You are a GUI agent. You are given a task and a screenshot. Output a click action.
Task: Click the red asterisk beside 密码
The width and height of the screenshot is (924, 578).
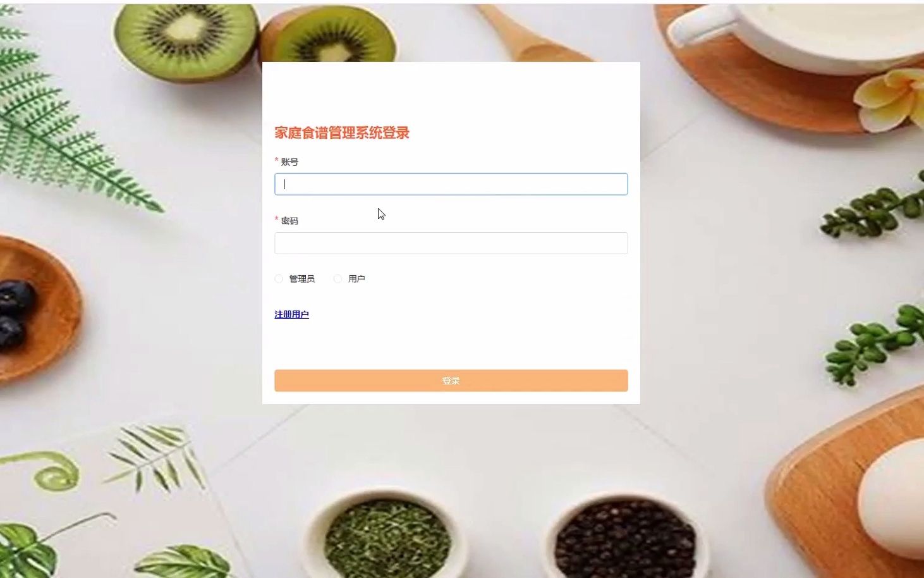click(276, 219)
